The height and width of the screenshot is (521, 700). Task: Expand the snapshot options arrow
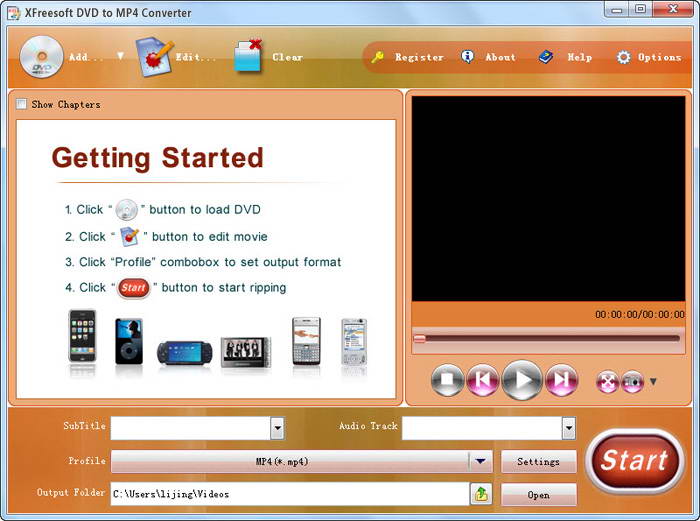653,381
